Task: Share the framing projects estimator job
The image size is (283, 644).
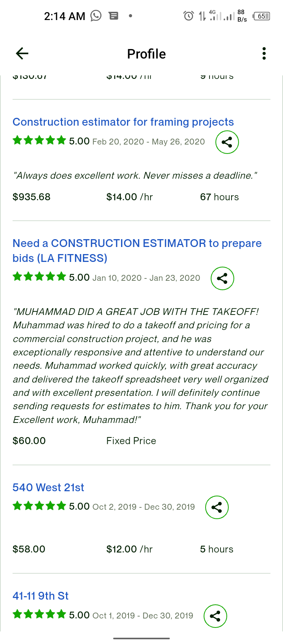Action: coord(227,142)
